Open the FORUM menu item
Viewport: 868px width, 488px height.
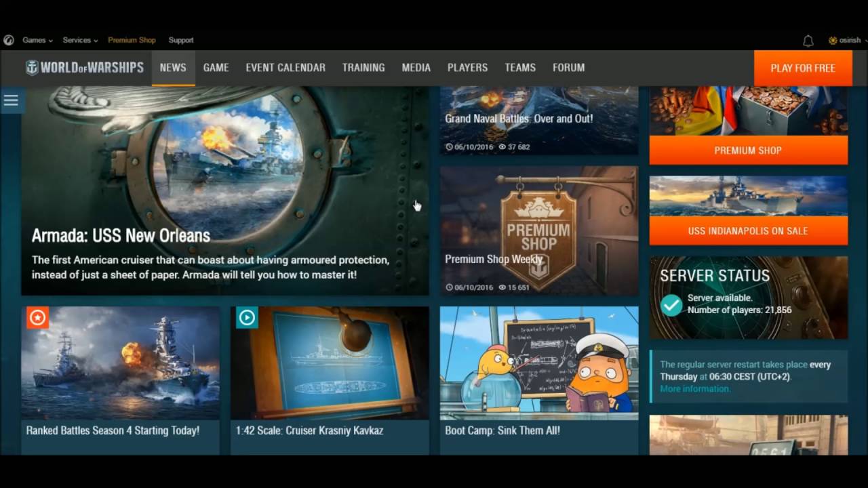[568, 68]
